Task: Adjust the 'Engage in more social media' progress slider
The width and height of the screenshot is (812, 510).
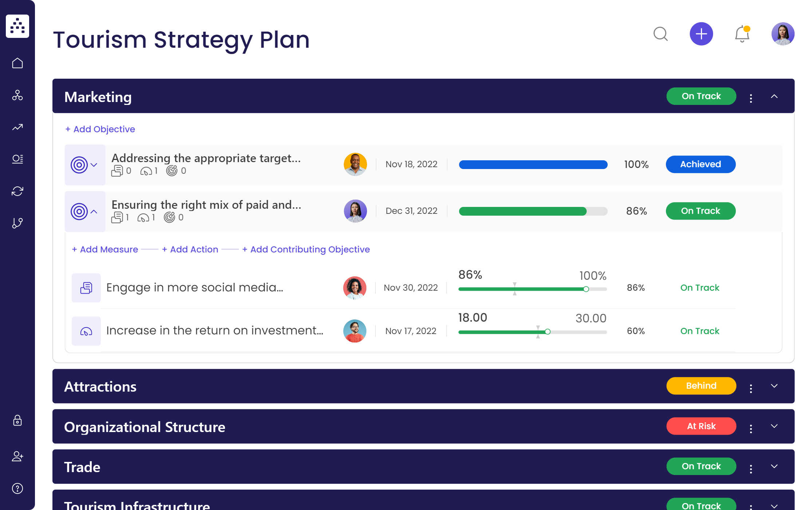Action: [586, 289]
